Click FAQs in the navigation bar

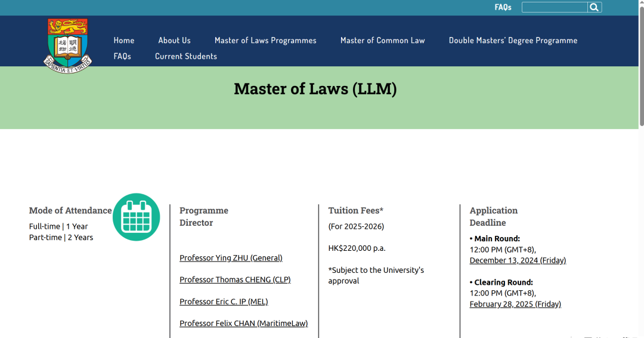coord(122,56)
